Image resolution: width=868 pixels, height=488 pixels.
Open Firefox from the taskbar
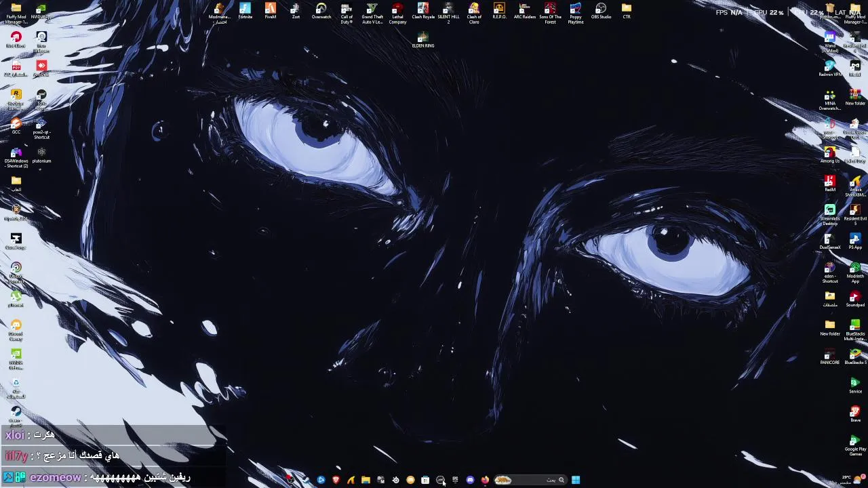coord(486,480)
